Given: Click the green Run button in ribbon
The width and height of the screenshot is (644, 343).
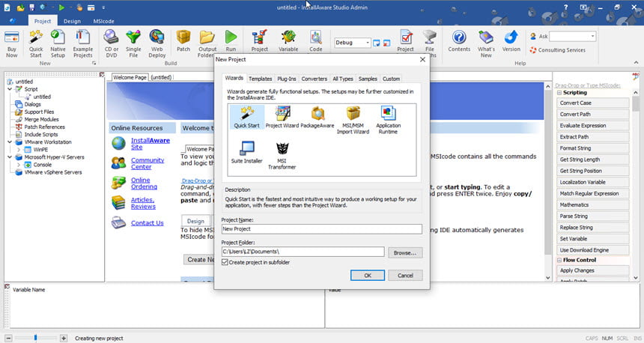Looking at the screenshot, I should pyautogui.click(x=231, y=41).
